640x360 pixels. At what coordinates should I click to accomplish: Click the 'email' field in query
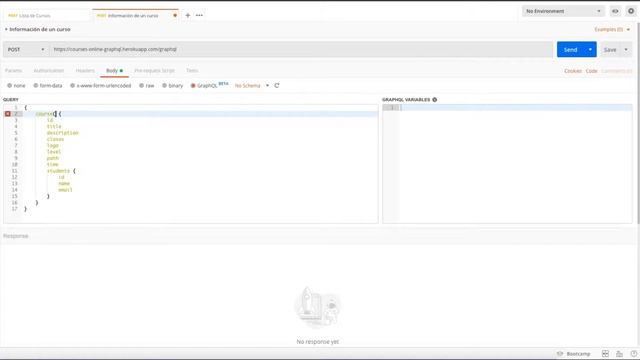click(x=65, y=190)
